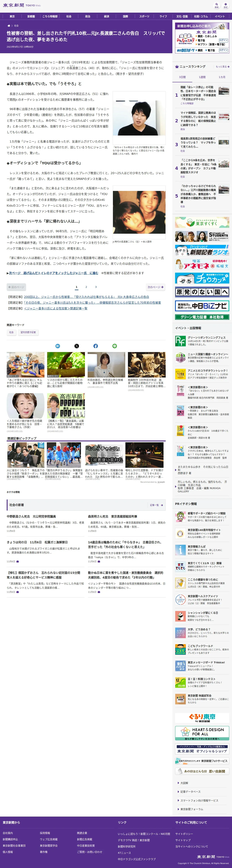
Task: Click the シャンシャンが家にくる日 panda icon
Action: (180, 616)
